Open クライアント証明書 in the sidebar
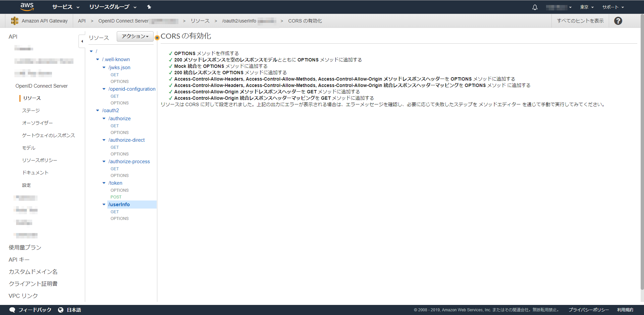Viewport: 644px width, 315px height. click(x=33, y=284)
